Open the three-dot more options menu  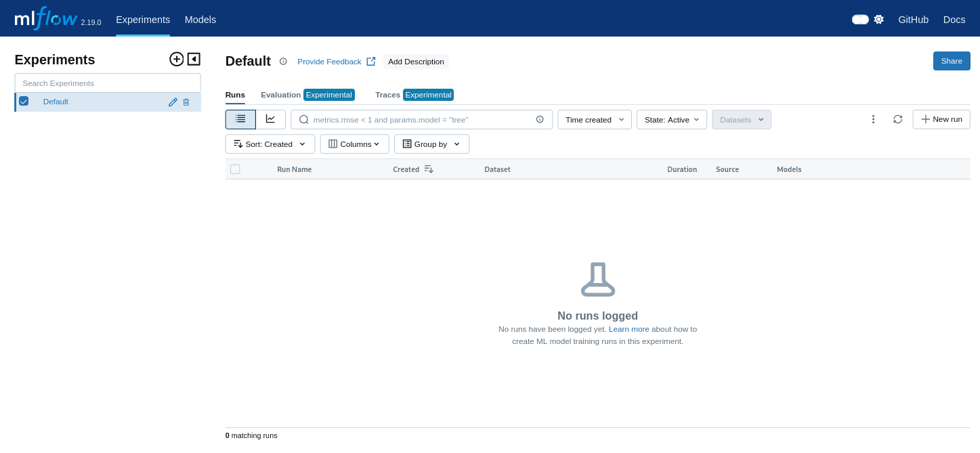click(x=873, y=119)
